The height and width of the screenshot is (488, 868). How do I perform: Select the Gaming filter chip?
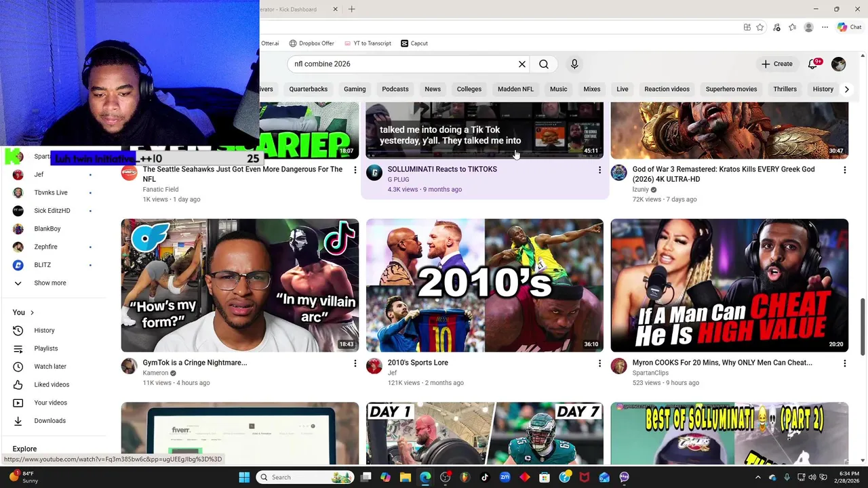pos(355,89)
